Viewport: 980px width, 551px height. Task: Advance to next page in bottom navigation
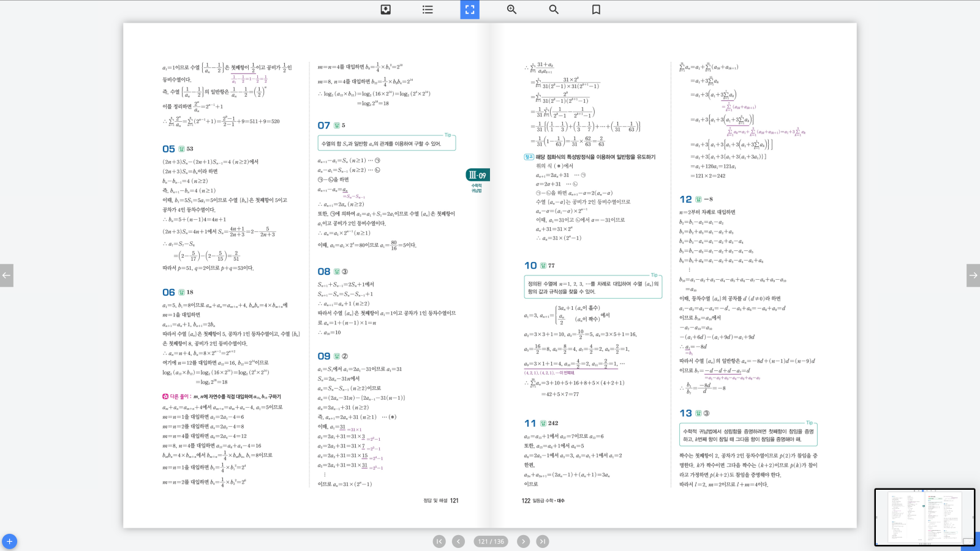point(523,541)
